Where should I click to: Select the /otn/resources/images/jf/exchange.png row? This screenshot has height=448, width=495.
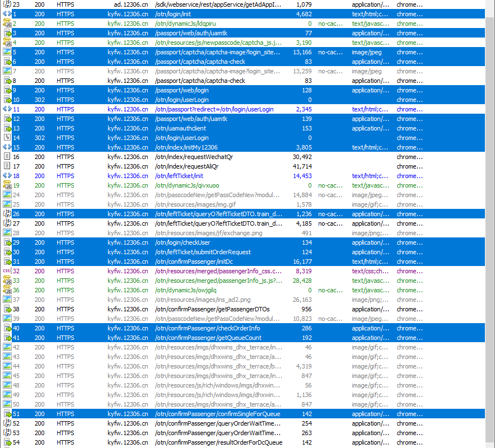click(x=242, y=233)
